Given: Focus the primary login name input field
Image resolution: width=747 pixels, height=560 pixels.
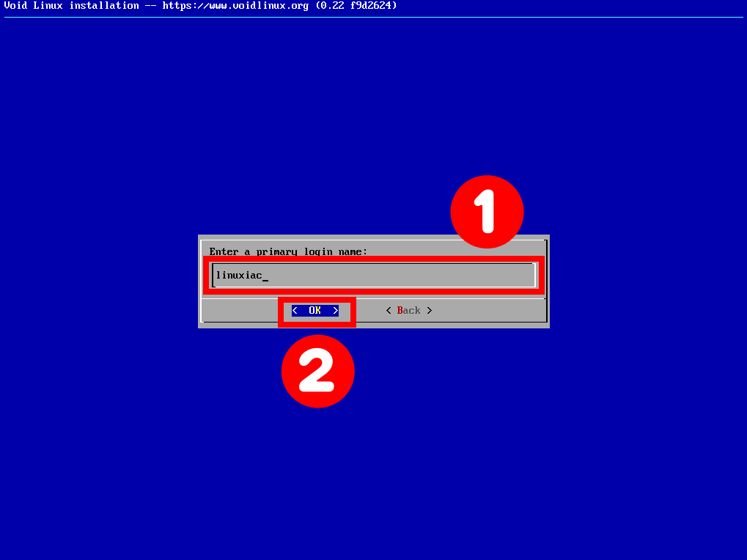Looking at the screenshot, I should (374, 276).
